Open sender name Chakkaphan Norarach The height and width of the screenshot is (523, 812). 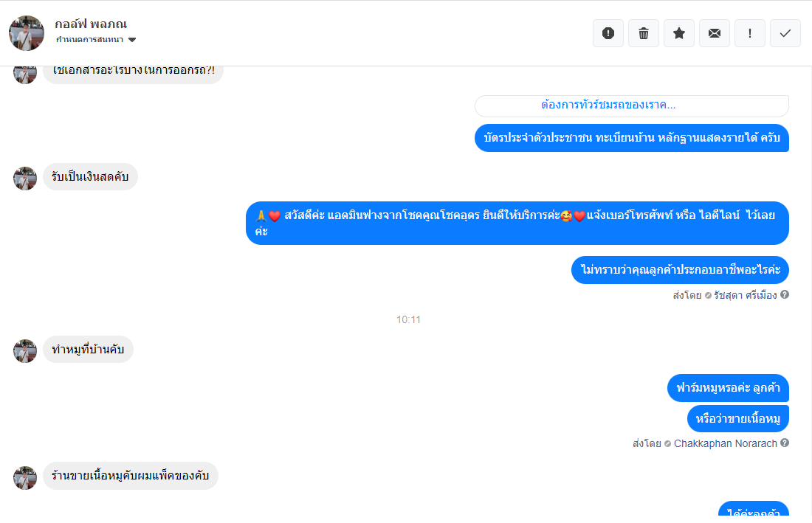click(725, 444)
